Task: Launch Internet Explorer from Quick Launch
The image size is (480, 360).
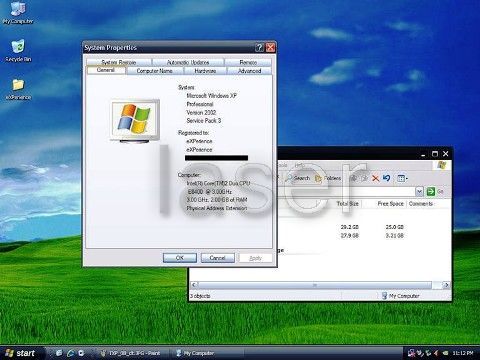Action: click(71, 353)
